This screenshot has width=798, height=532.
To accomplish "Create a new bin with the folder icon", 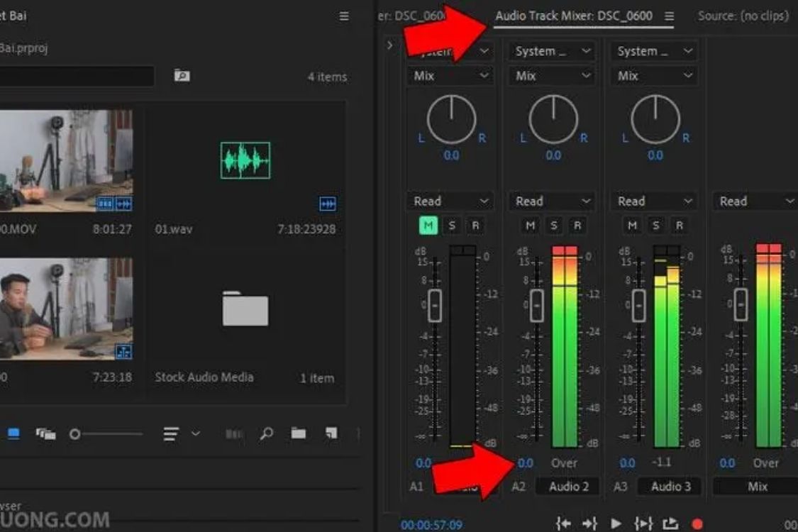I will click(x=299, y=433).
